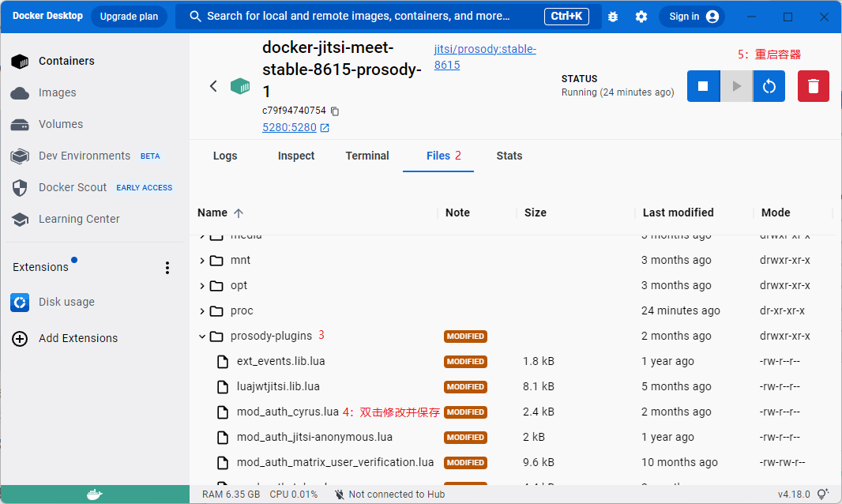Expand the proc folder
Screen dimensions: 842x504
pyautogui.click(x=202, y=311)
